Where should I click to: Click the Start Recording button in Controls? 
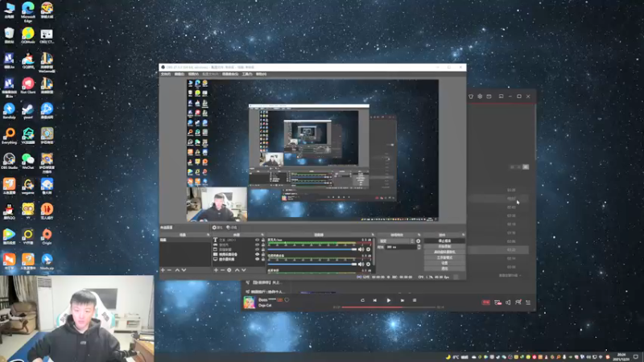(x=444, y=246)
